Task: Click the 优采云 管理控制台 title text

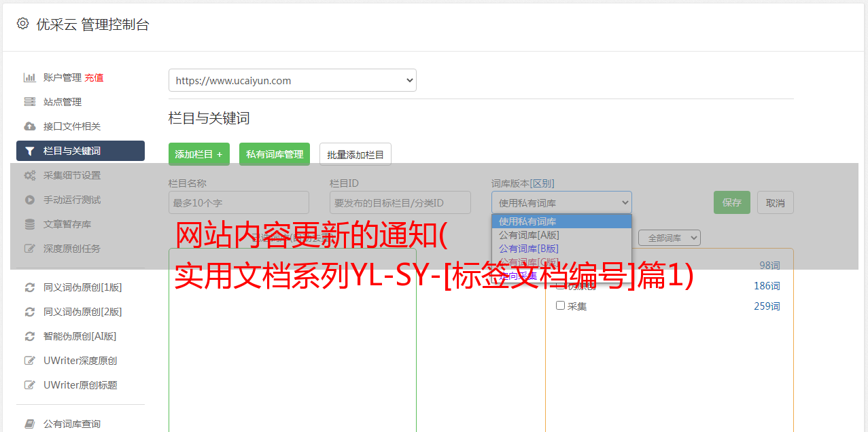Action: tap(92, 24)
